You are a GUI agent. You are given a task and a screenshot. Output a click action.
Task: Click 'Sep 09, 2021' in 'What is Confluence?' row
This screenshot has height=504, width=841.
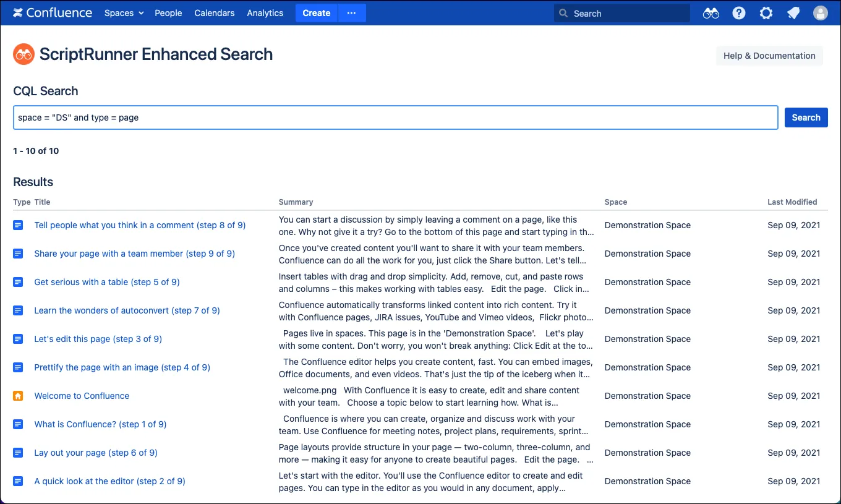794,424
